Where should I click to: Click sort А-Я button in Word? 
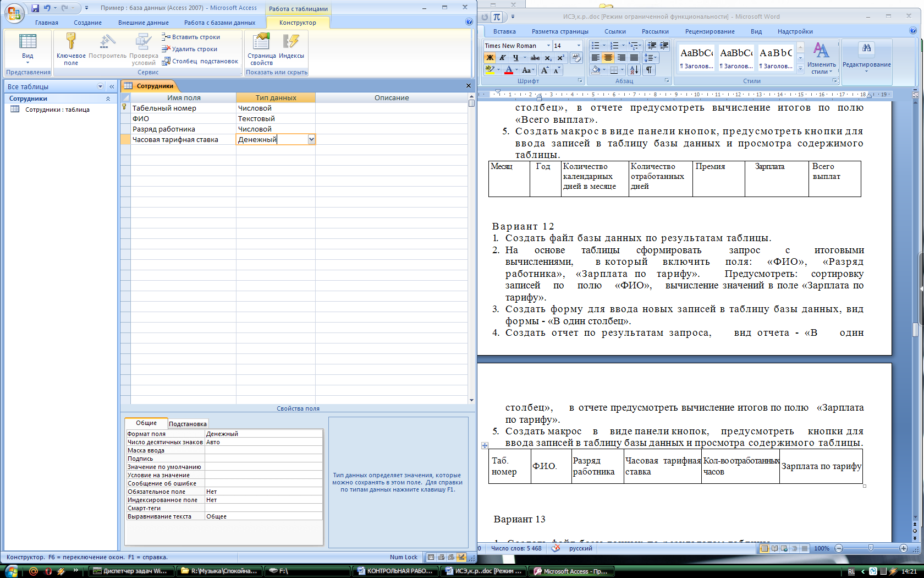coord(634,70)
